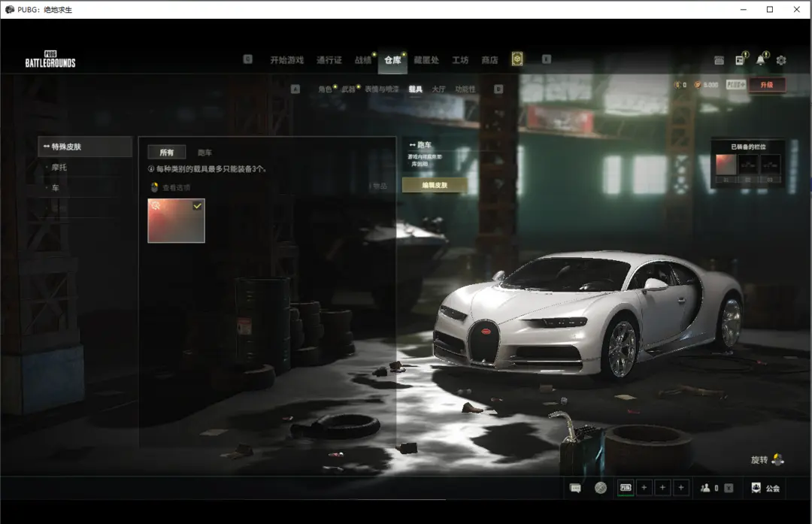Open the friends list icon
The height and width of the screenshot is (524, 812).
706,488
